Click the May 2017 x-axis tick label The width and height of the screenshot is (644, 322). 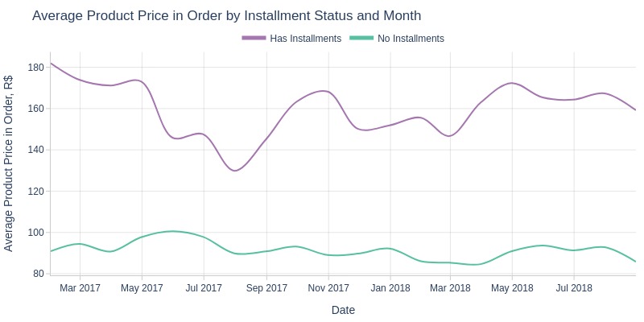(142, 288)
